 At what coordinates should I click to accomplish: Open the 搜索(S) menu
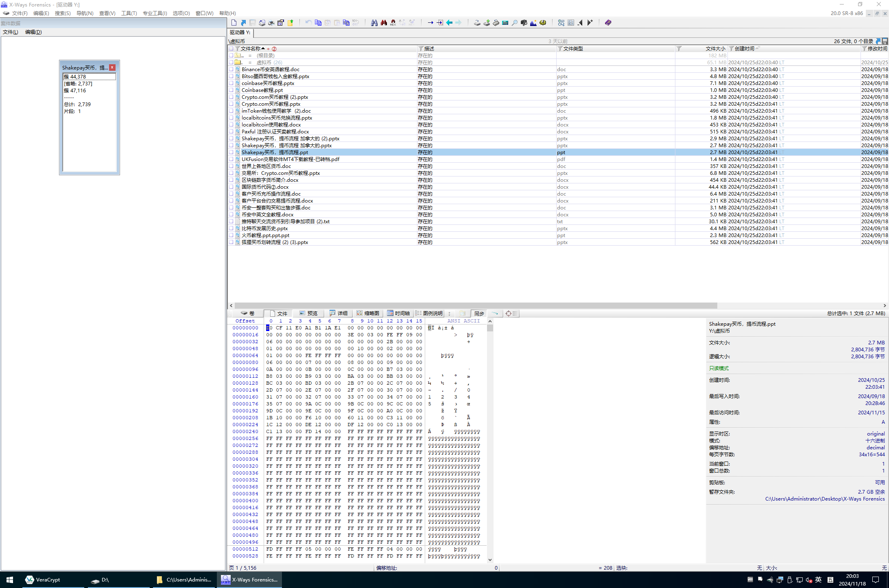click(63, 13)
